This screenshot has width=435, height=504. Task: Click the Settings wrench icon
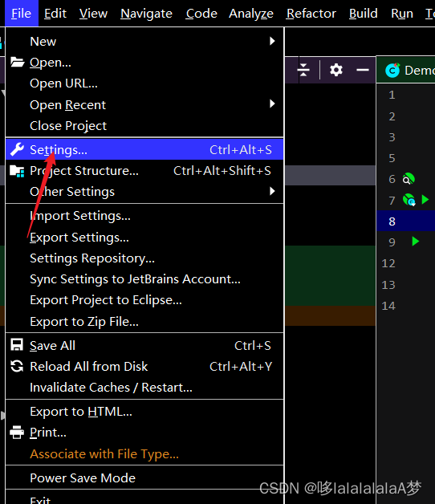point(17,149)
